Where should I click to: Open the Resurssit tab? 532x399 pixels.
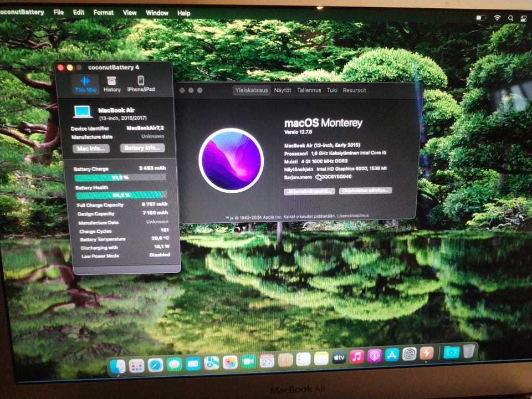[x=354, y=90]
